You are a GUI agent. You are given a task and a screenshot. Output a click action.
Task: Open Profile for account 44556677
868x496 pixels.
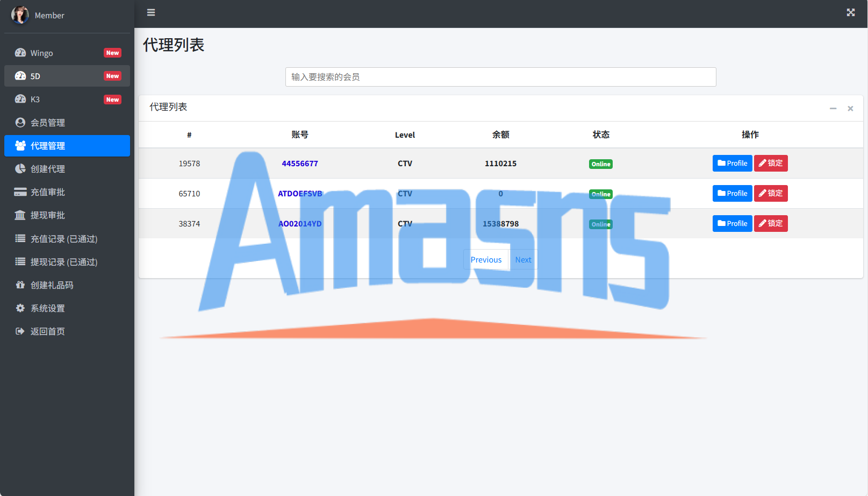click(732, 163)
